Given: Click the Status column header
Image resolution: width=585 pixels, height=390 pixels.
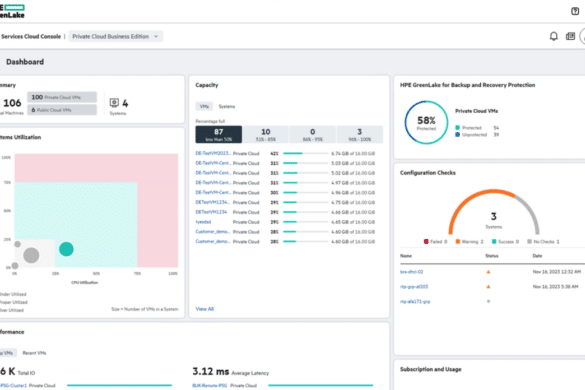Looking at the screenshot, I should (492, 256).
